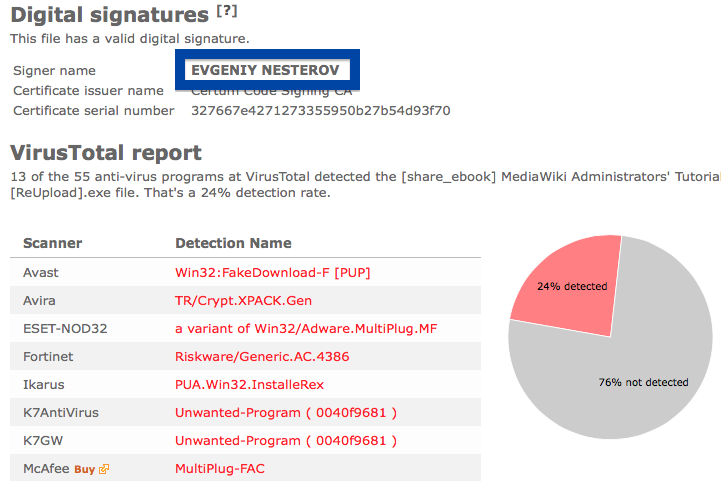Viewport: 721px width, 481px height.
Task: Click the Riskware/Generic.AC.4386 detection from Fortinet
Action: [262, 357]
